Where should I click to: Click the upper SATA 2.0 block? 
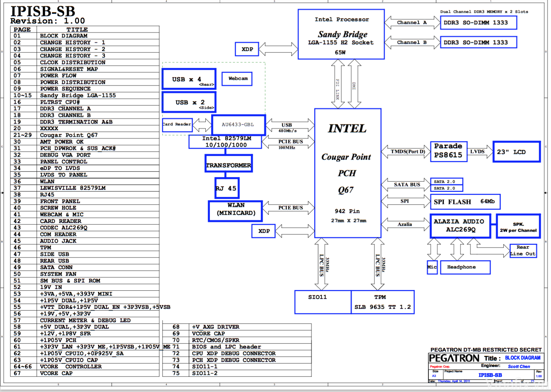point(447,181)
